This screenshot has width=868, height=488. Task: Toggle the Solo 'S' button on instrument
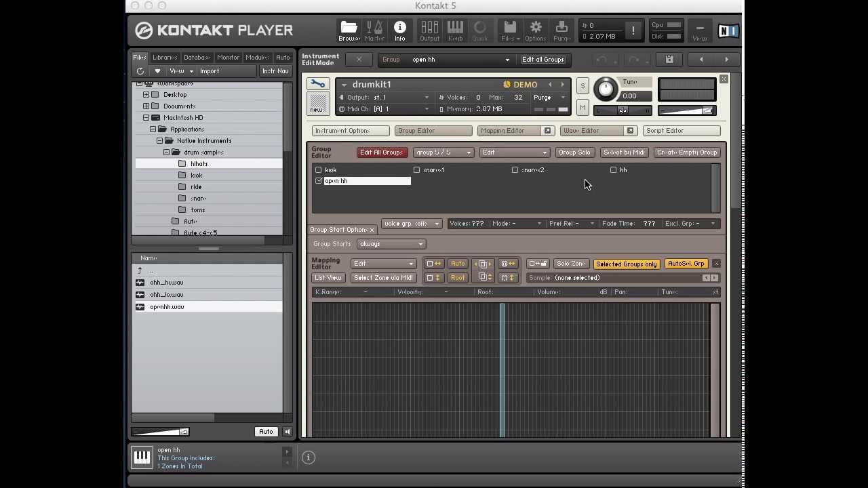click(583, 86)
